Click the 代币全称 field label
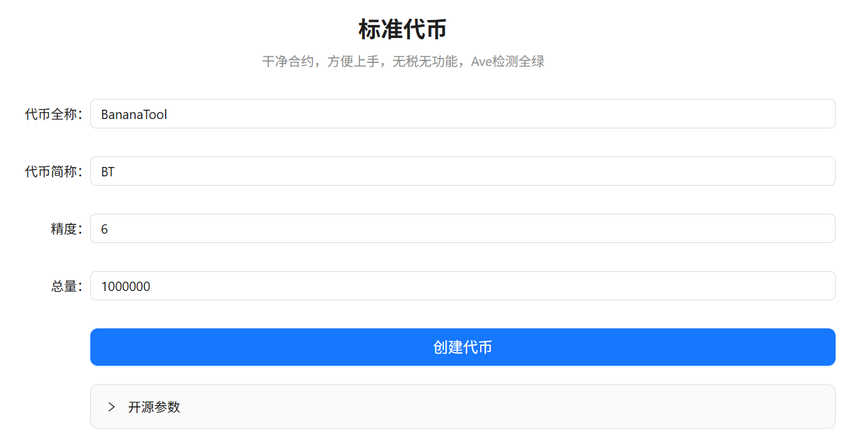Image resolution: width=868 pixels, height=448 pixels. [54, 115]
